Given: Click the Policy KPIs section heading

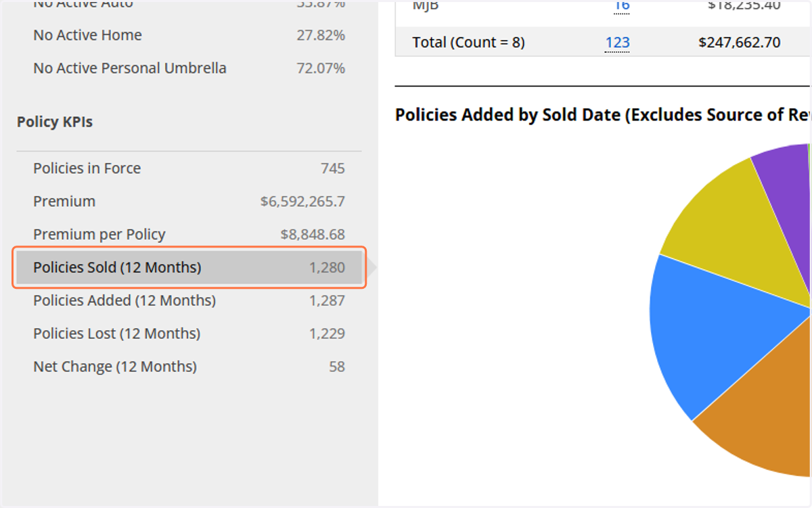Looking at the screenshot, I should (55, 122).
